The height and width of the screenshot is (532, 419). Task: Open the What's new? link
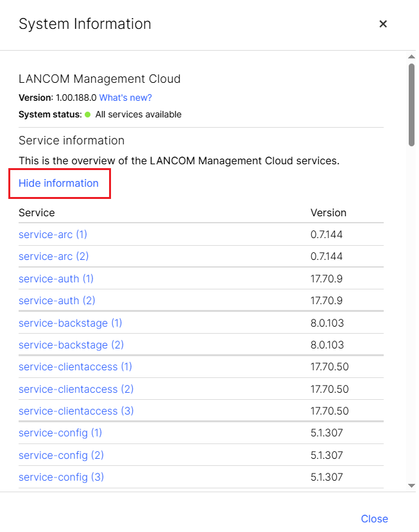(x=126, y=97)
